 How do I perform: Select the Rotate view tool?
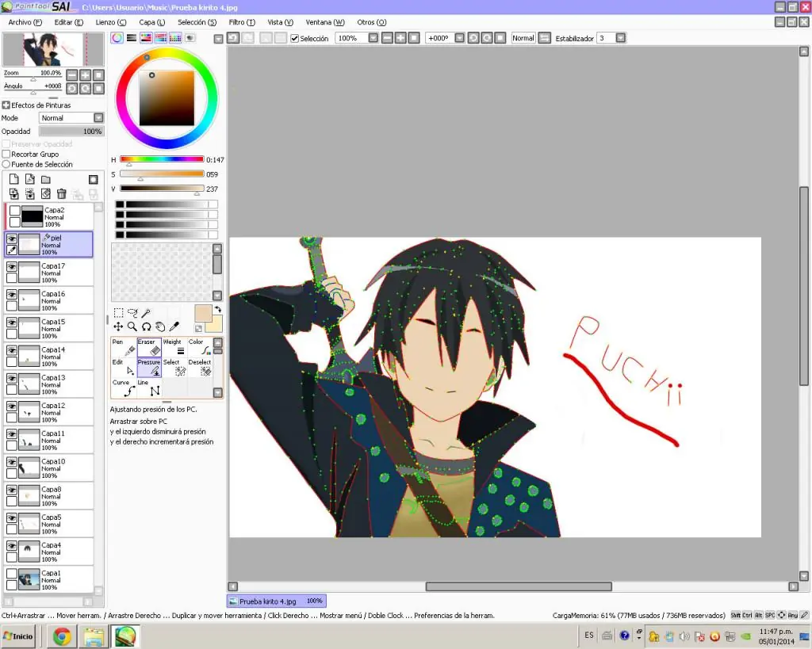click(x=147, y=326)
